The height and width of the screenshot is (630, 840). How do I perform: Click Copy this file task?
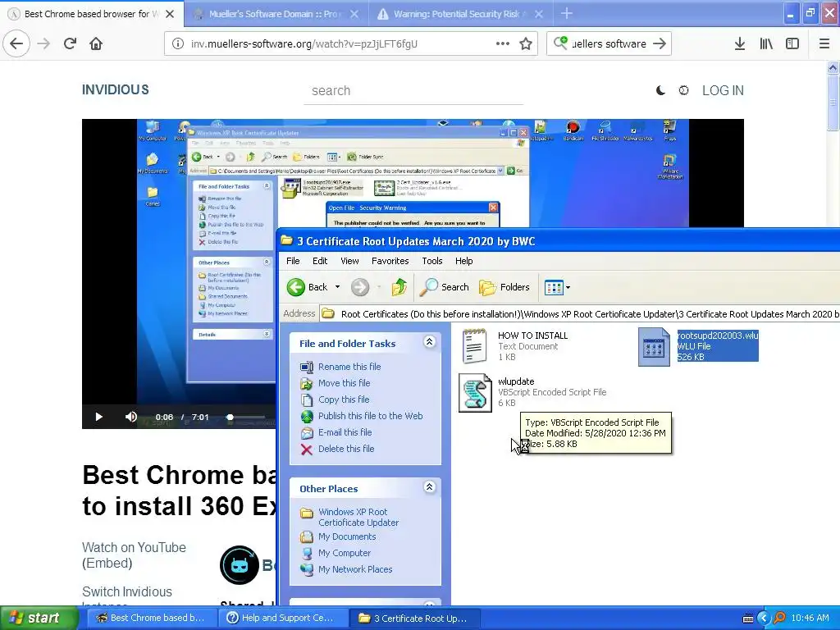click(344, 399)
